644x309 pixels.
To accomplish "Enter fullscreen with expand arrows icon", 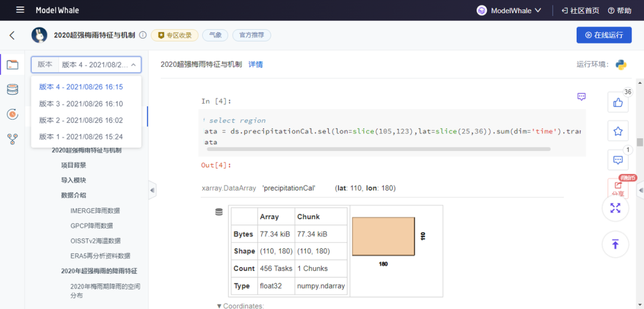I will (x=615, y=208).
